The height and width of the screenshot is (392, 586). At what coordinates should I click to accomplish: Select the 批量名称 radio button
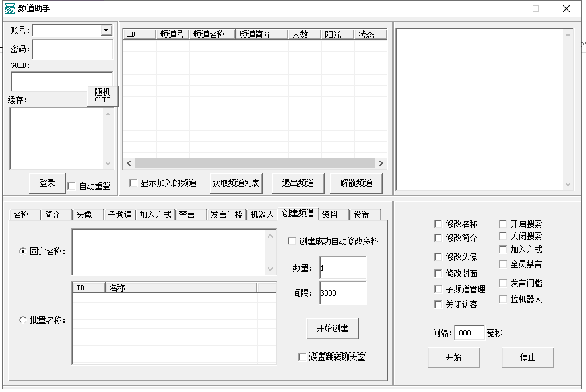coord(23,320)
